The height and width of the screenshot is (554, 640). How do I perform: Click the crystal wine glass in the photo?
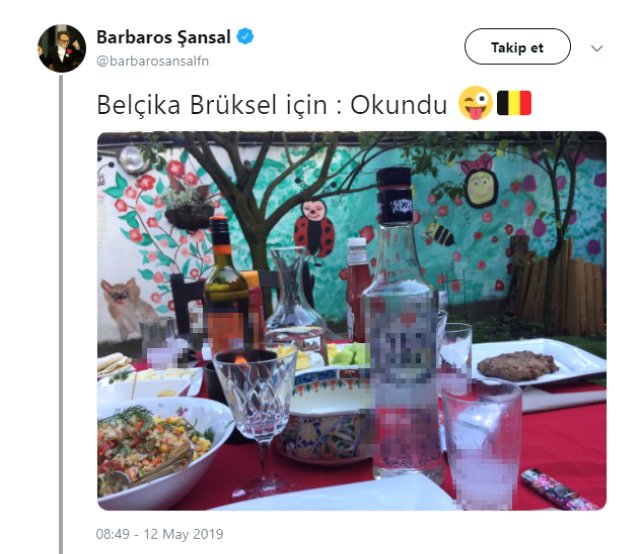[x=256, y=421]
